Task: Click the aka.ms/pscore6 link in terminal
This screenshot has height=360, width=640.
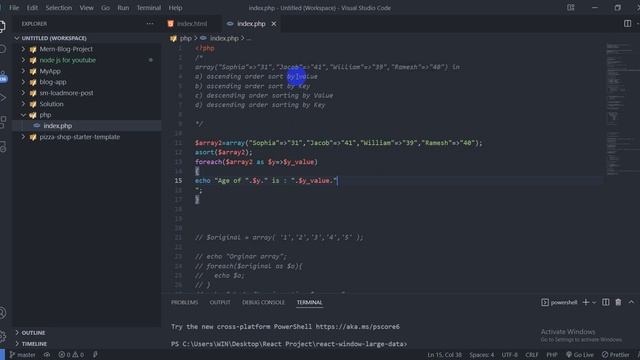Action: (x=358, y=327)
